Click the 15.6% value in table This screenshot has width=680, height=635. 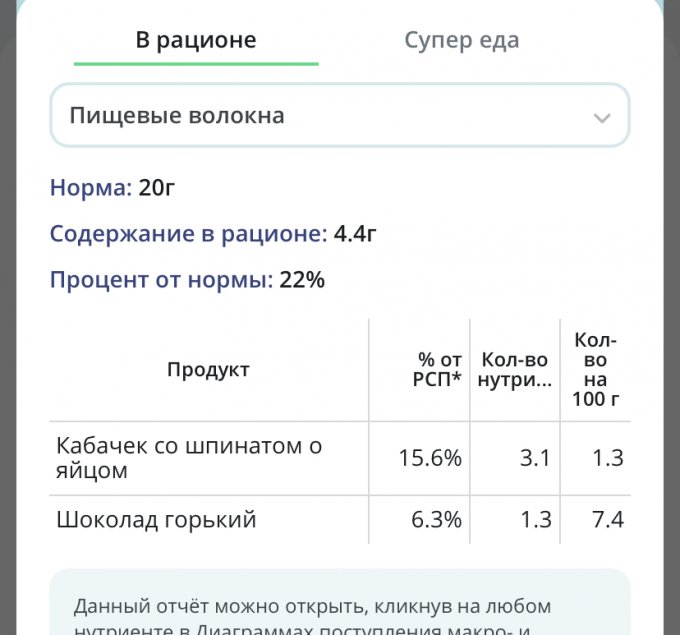coord(430,458)
